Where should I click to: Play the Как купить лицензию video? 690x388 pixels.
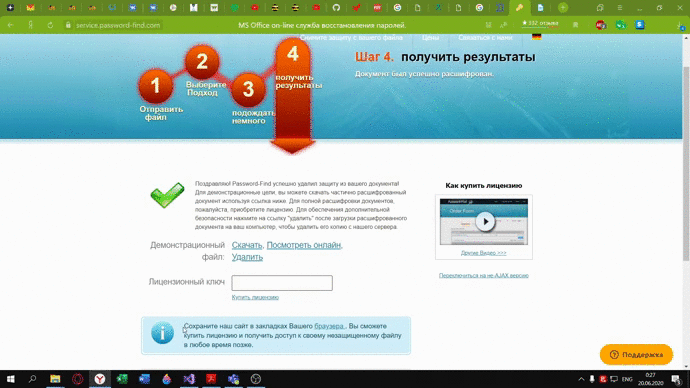[485, 221]
